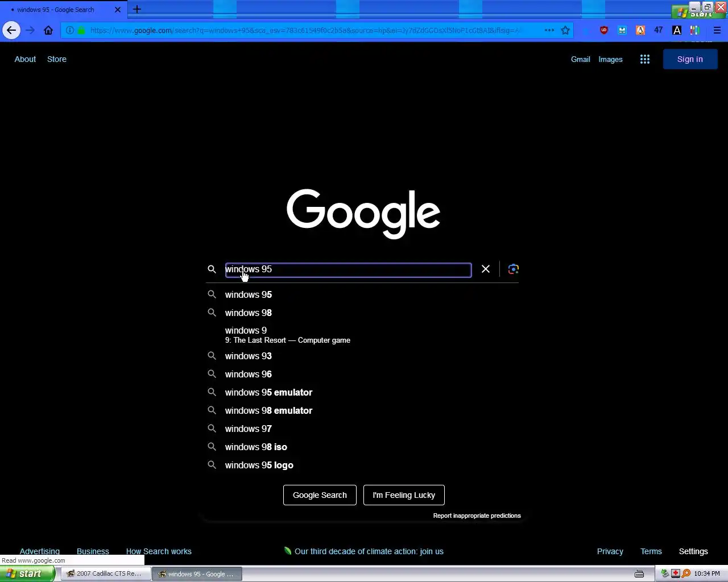Click the extension showing number 47
728x582 pixels.
[659, 30]
